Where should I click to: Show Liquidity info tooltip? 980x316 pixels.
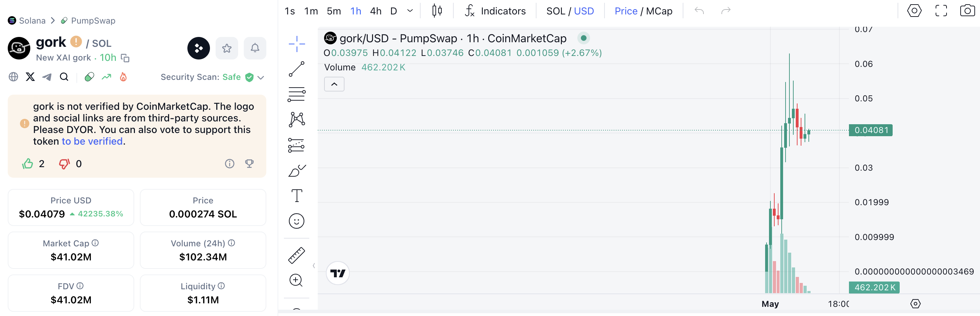pyautogui.click(x=222, y=286)
